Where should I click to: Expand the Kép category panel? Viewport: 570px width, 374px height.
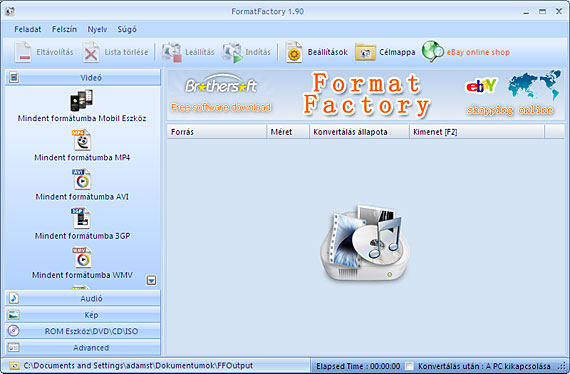[83, 315]
